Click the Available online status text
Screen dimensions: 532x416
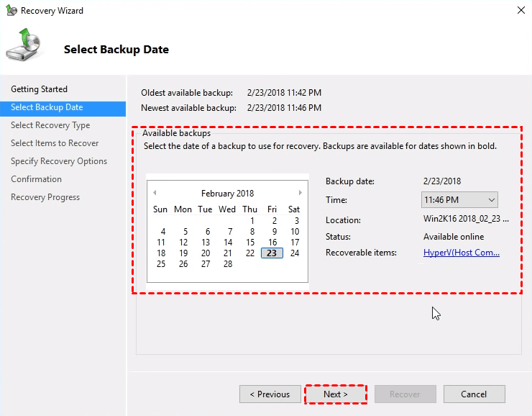(x=454, y=236)
